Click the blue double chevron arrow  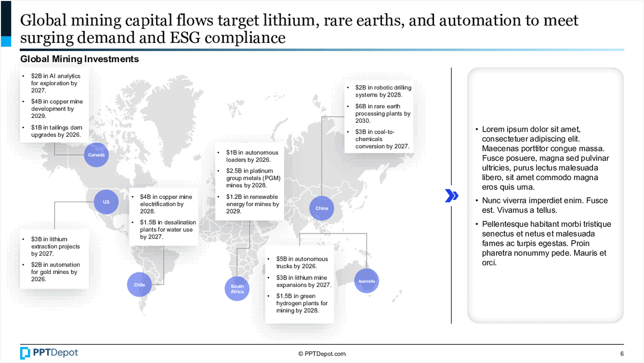pos(452,196)
